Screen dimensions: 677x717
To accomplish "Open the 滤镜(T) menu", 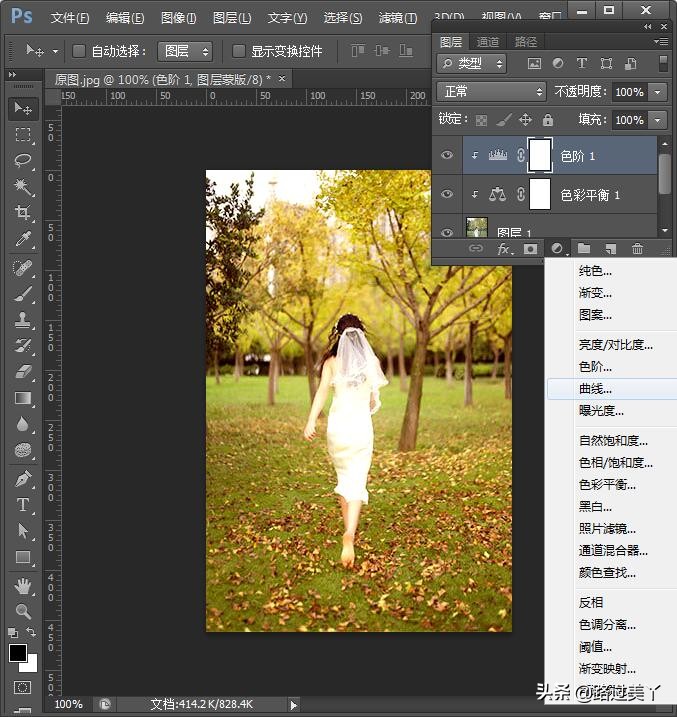I will [x=398, y=18].
